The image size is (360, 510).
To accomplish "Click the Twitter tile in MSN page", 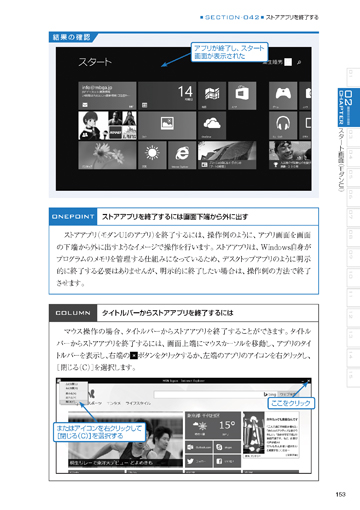I will point(199,461).
